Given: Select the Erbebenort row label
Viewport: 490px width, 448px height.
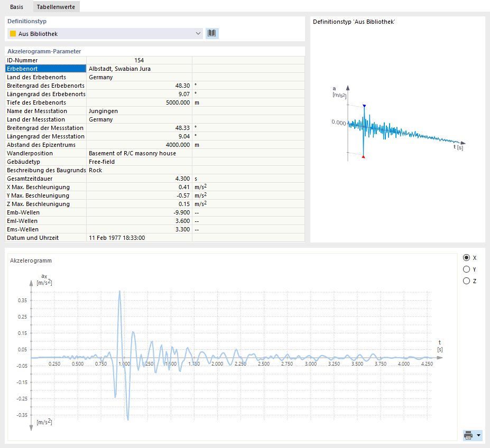Looking at the screenshot, I should pyautogui.click(x=45, y=69).
